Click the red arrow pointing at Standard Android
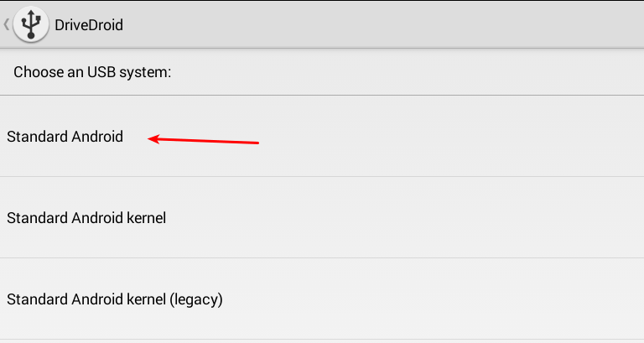Screen dimensions: 644x343 click(205, 140)
